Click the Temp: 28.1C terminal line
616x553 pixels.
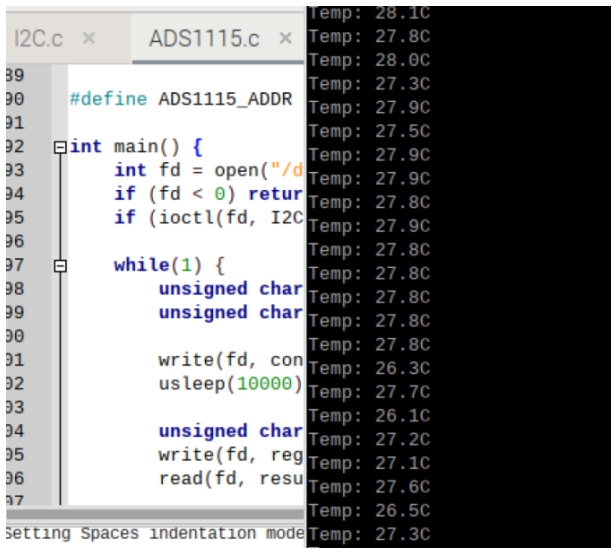(x=369, y=12)
